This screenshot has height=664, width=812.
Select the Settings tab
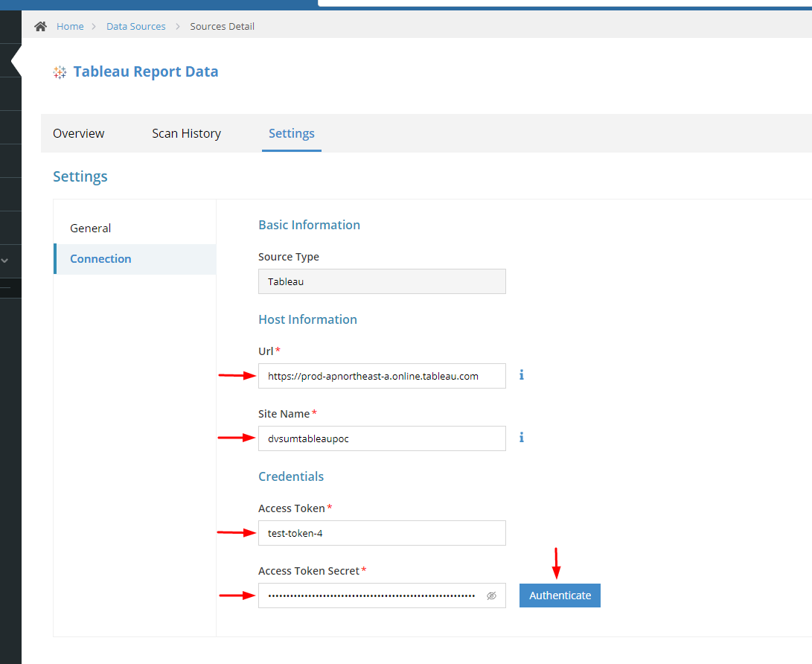point(292,134)
